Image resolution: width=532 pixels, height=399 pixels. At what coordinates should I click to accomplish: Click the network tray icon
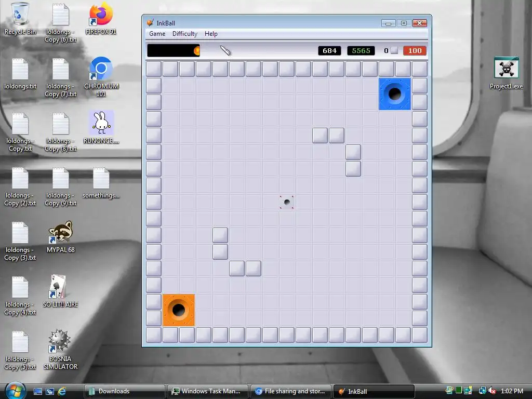point(482,391)
